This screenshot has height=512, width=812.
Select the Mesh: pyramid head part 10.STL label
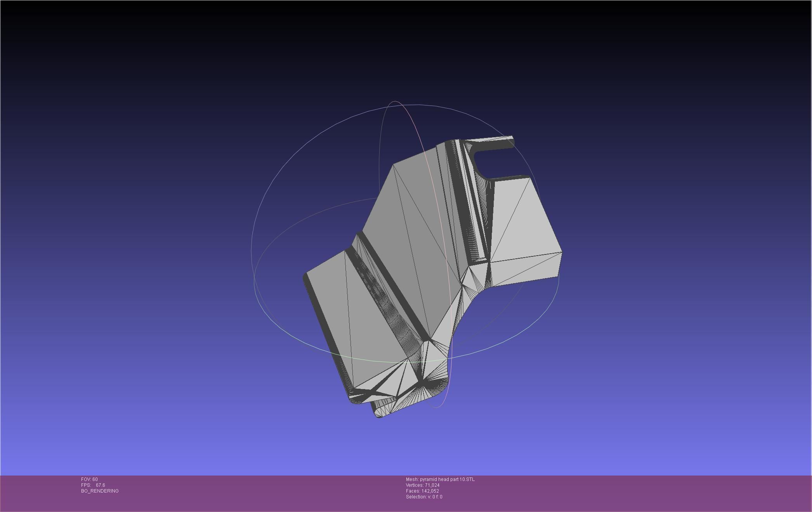click(x=440, y=479)
